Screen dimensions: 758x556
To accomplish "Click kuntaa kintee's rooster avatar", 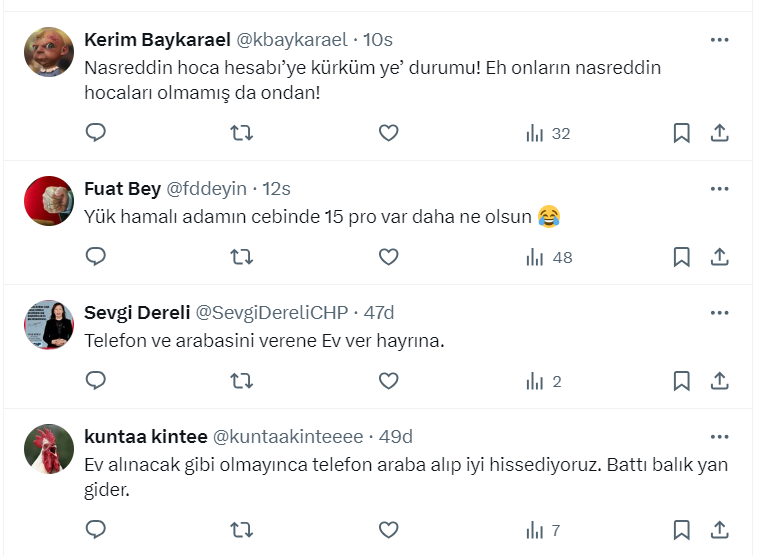I will coord(49,449).
